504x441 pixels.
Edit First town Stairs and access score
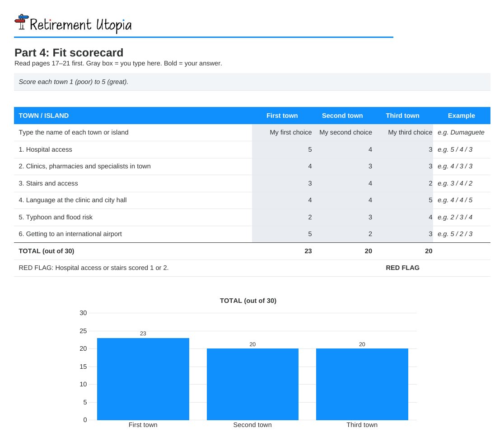283,183
